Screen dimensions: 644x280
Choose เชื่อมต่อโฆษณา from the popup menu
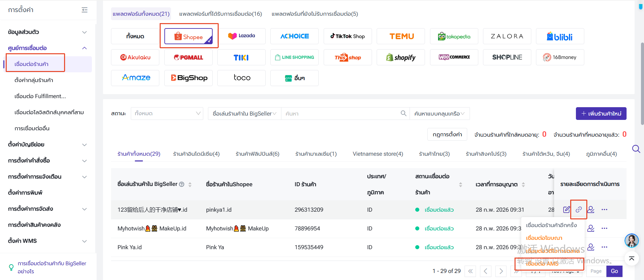544,238
